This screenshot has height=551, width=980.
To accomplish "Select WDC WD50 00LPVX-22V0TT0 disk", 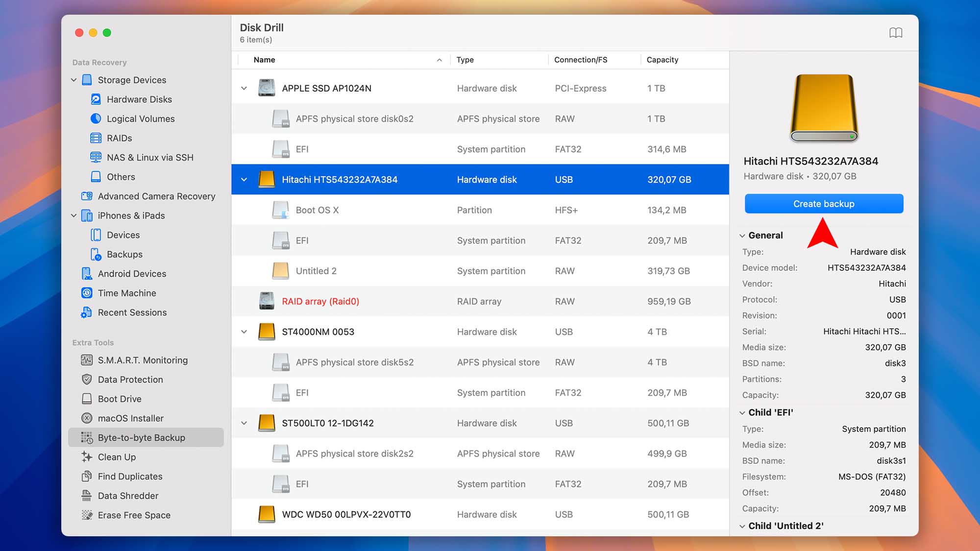I will tap(480, 514).
